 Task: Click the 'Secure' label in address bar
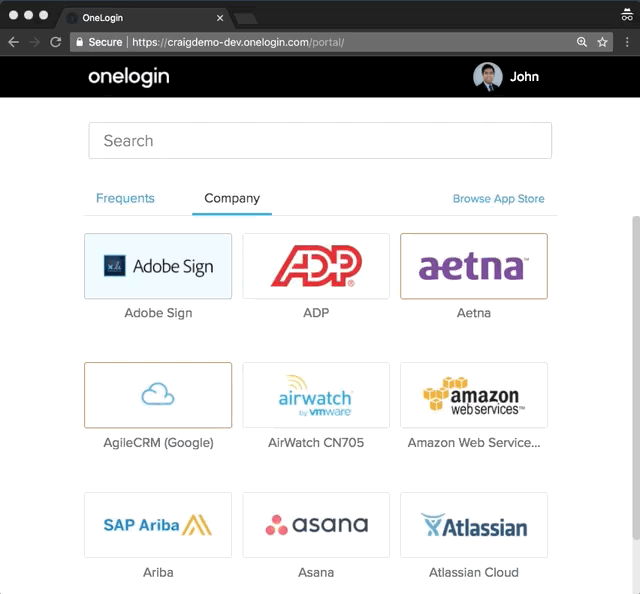pos(105,42)
